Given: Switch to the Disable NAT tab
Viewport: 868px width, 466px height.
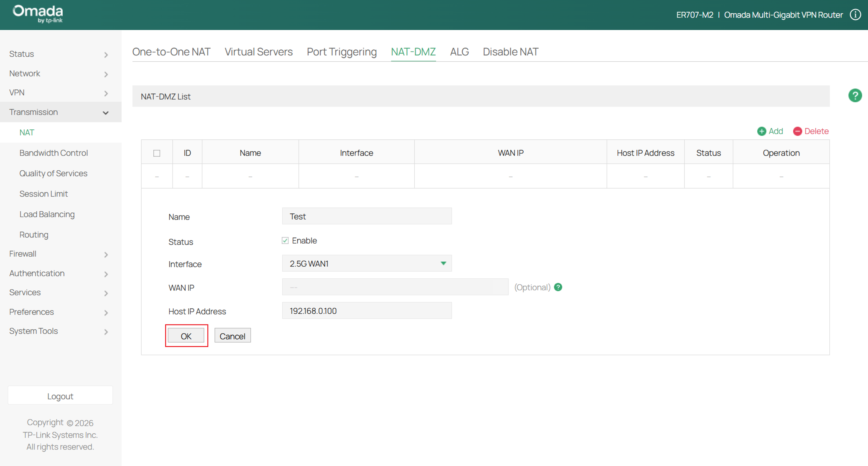Looking at the screenshot, I should coord(511,51).
